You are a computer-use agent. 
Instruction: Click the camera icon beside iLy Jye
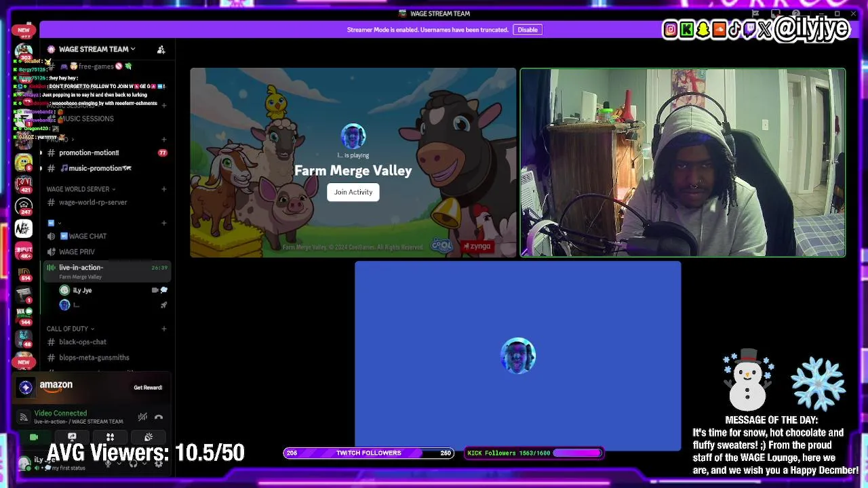tap(155, 290)
